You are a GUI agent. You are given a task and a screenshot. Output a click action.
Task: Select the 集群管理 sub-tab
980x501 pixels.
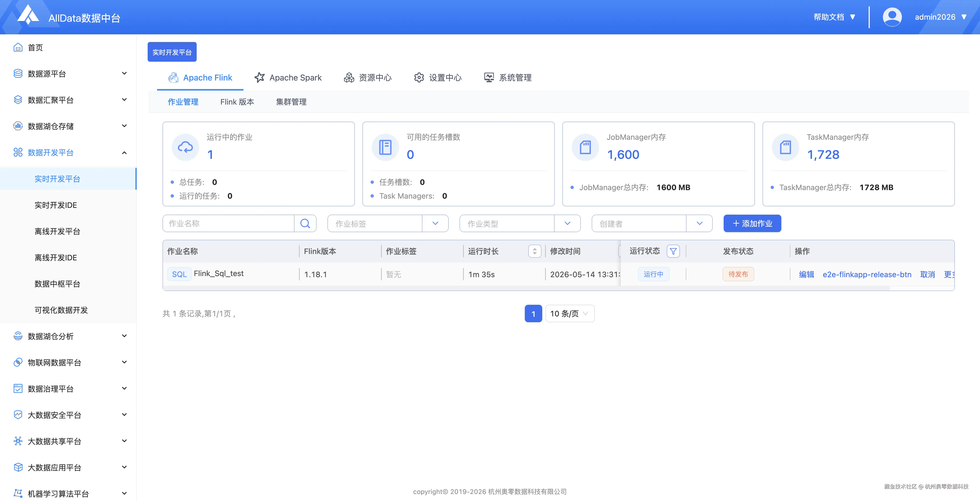tap(291, 102)
